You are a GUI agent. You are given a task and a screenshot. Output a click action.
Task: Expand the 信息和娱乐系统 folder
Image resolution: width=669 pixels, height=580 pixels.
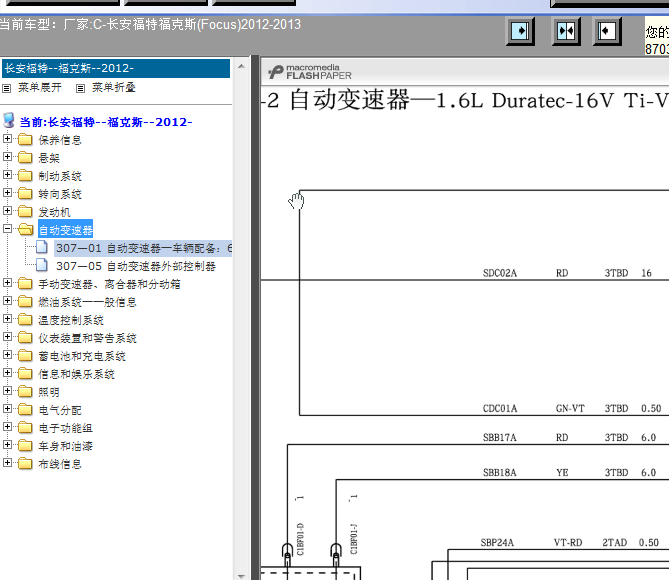[x=7, y=372]
